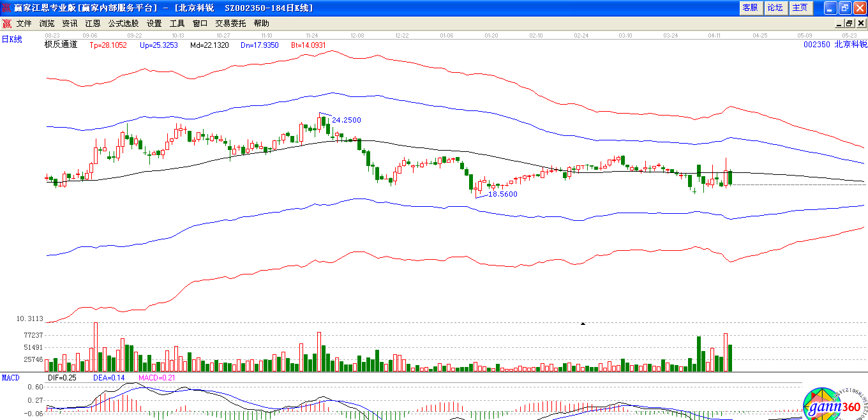
Task: Restore the inner chart window in the menu bar
Action: tap(849, 24)
